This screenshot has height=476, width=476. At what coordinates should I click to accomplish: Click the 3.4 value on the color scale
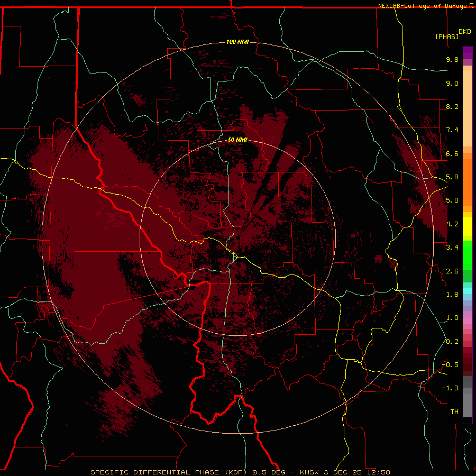coord(452,248)
